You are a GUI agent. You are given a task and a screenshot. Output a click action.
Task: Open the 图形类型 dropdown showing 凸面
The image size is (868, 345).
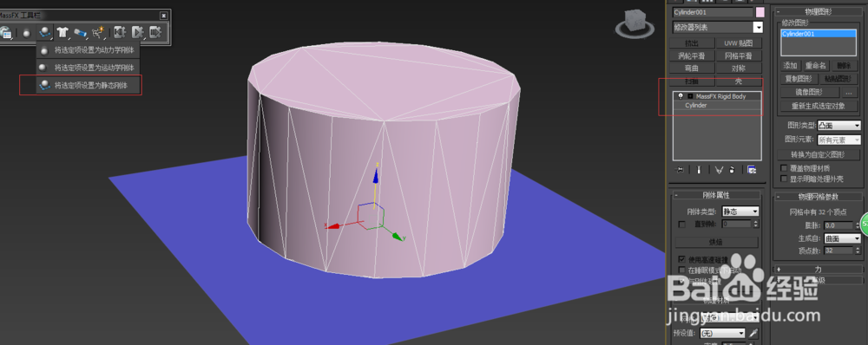pos(839,126)
